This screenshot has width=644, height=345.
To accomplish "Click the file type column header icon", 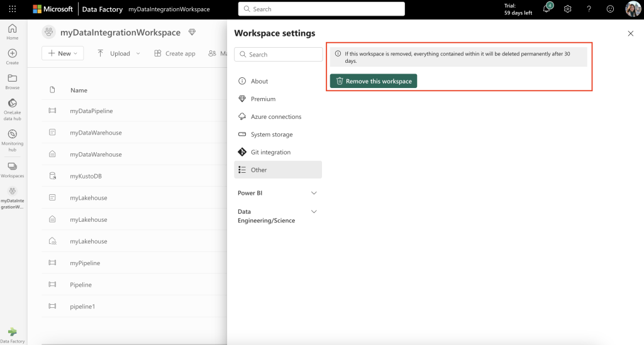I will click(52, 90).
